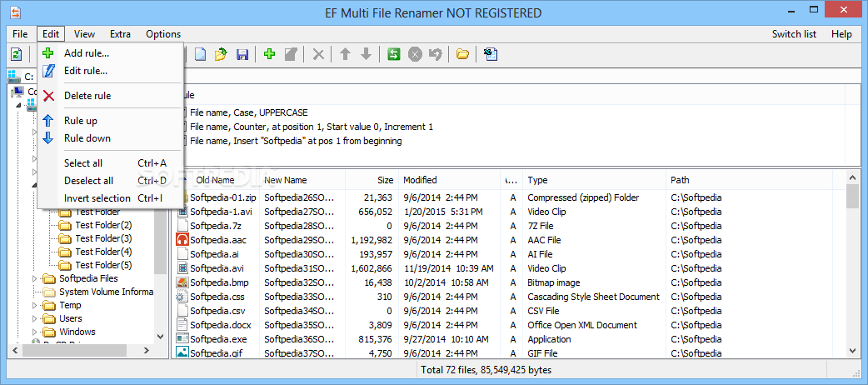This screenshot has height=385, width=868.
Task: Select the Test Folder(4) tree item
Action: pyautogui.click(x=103, y=252)
